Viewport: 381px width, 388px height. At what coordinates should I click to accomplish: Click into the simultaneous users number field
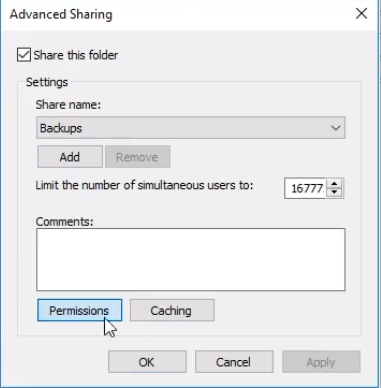point(305,188)
